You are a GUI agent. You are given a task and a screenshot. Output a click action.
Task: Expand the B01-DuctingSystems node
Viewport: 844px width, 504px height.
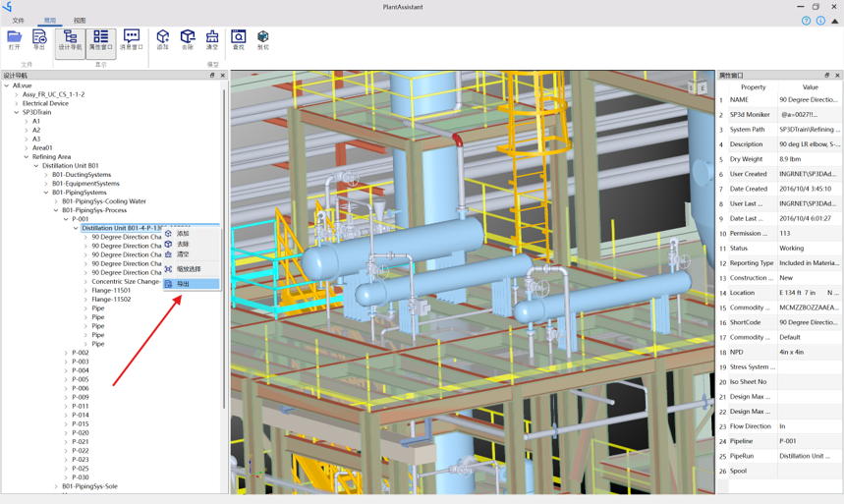click(46, 175)
